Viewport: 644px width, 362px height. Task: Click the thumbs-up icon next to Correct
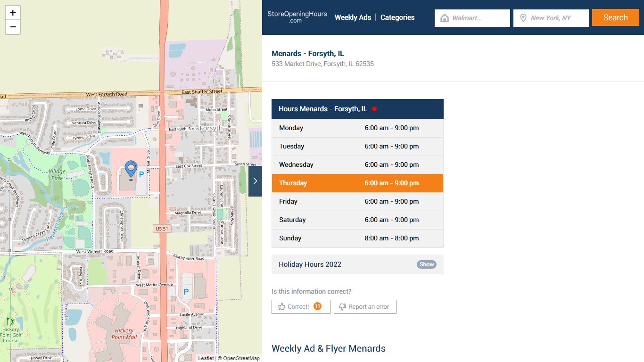[282, 306]
